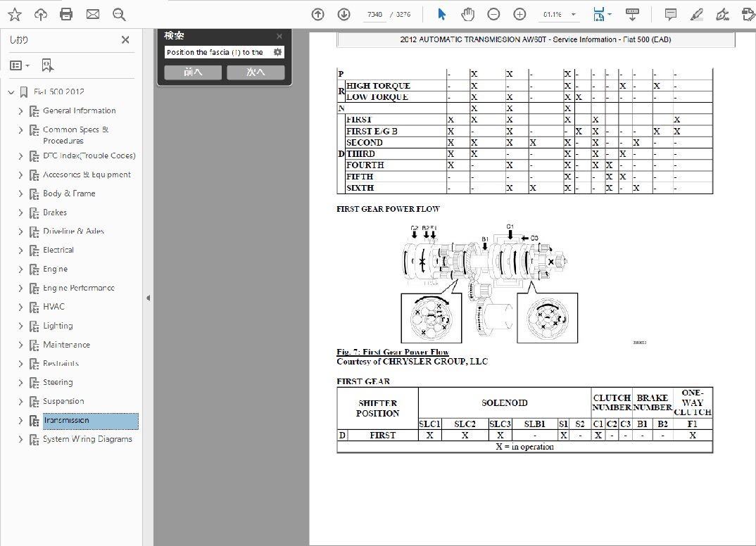Go to previous page using up arrow
This screenshot has height=546, width=756.
point(318,14)
